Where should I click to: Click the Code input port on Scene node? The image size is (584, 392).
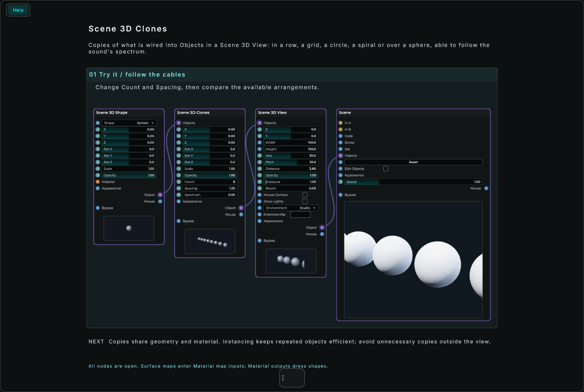[x=340, y=136]
